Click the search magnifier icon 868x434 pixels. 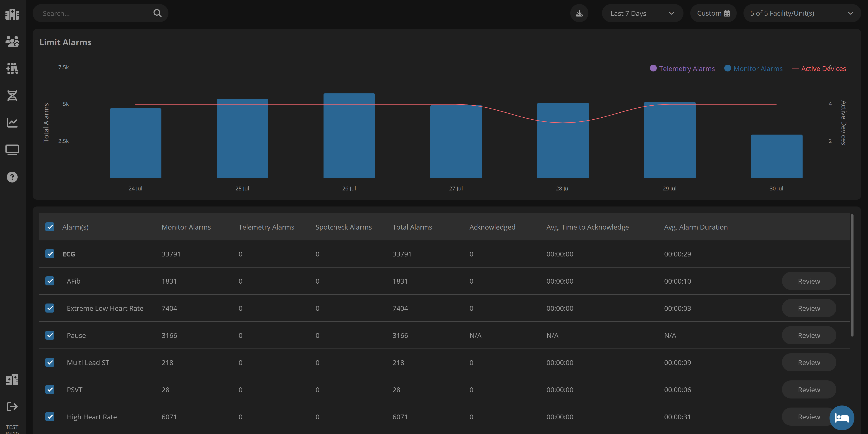(157, 13)
